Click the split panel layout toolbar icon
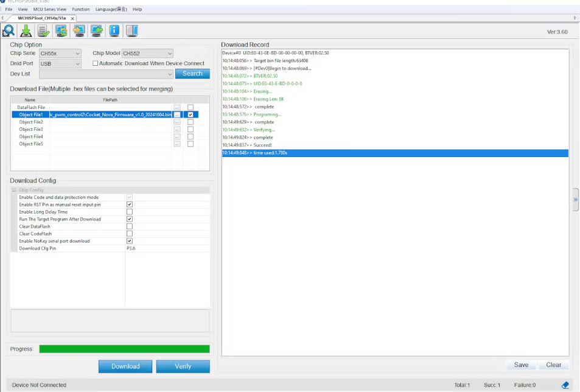Image resolution: width=580 pixels, height=392 pixels. click(131, 30)
